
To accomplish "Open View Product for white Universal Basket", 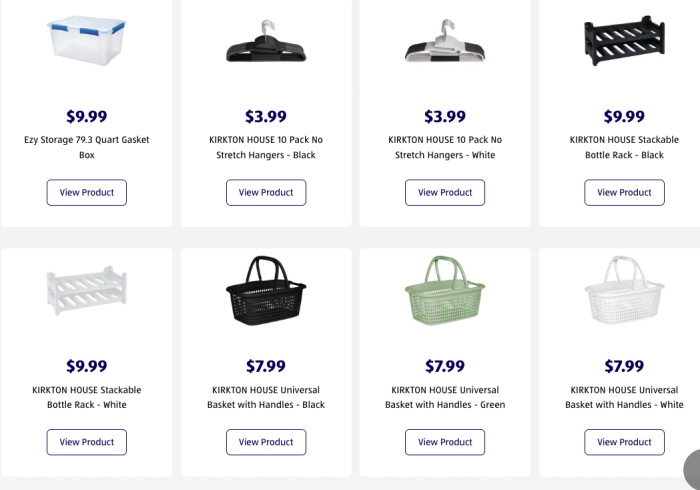I will click(x=624, y=442).
